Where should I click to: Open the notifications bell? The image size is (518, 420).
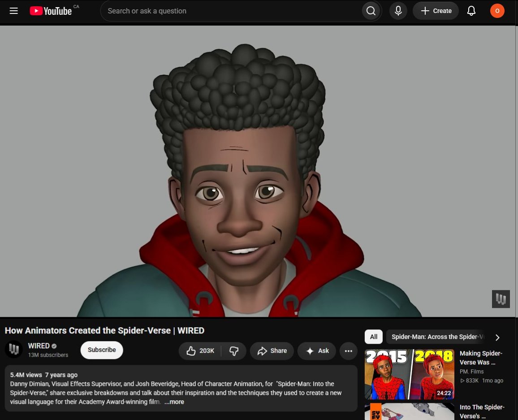pos(471,11)
